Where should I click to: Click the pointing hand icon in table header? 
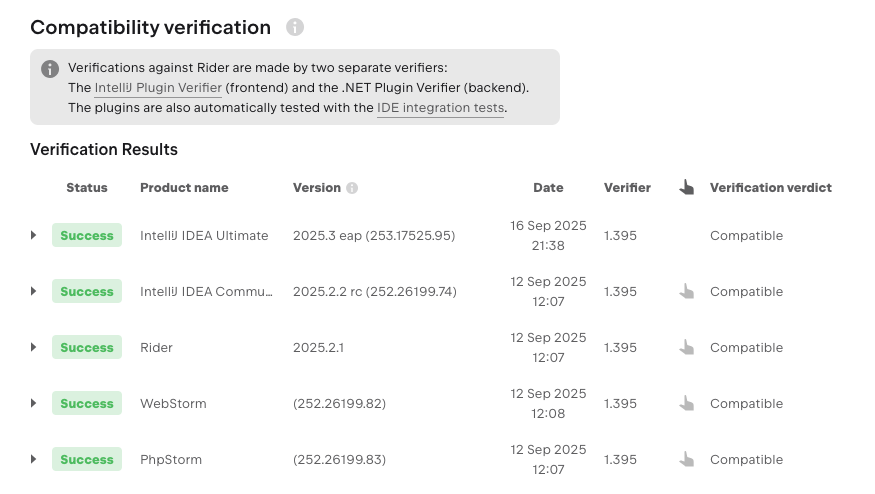[686, 188]
